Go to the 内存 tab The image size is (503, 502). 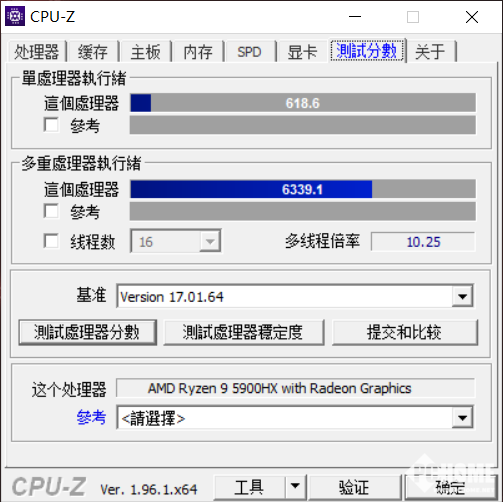pos(198,52)
